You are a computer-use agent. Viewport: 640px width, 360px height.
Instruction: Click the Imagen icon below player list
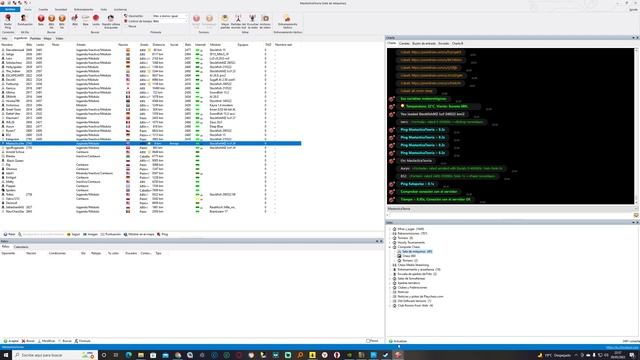91,234
